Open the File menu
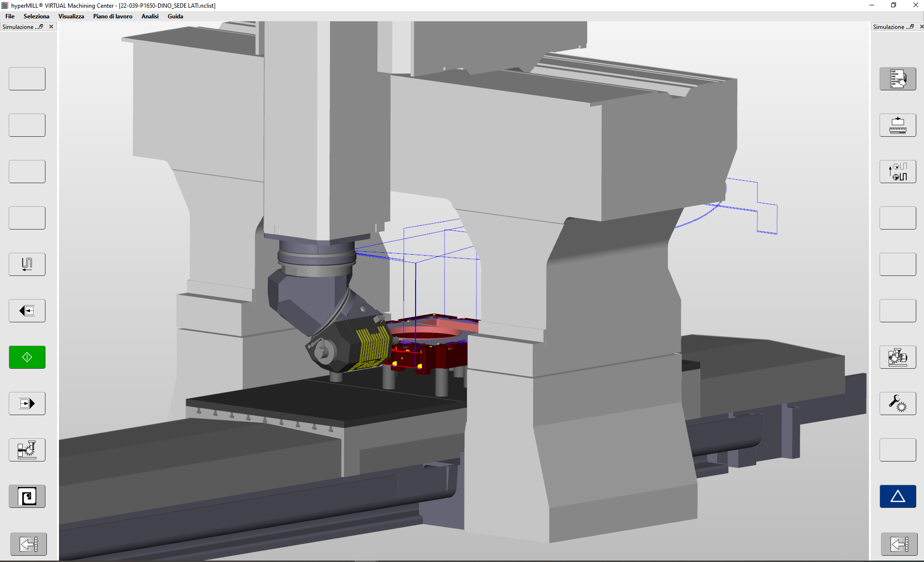Image resolution: width=924 pixels, height=562 pixels. (x=10, y=16)
